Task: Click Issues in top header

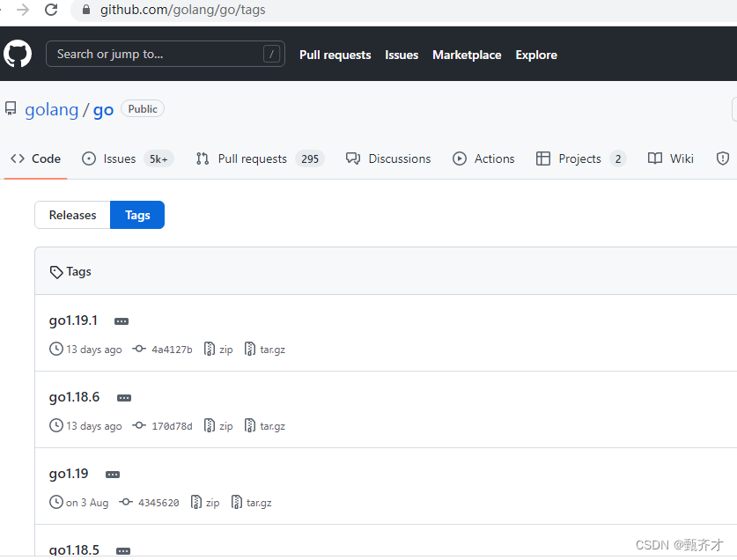Action: 402,55
